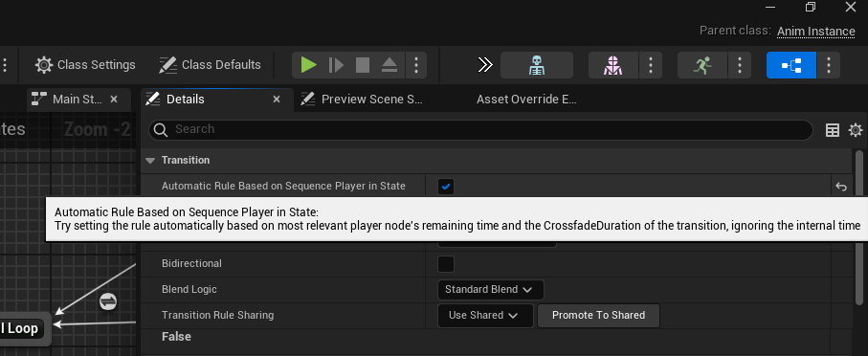This screenshot has width=868, height=356.
Task: Uncheck Automatic Rule Based on Sequence Player
Action: point(446,187)
